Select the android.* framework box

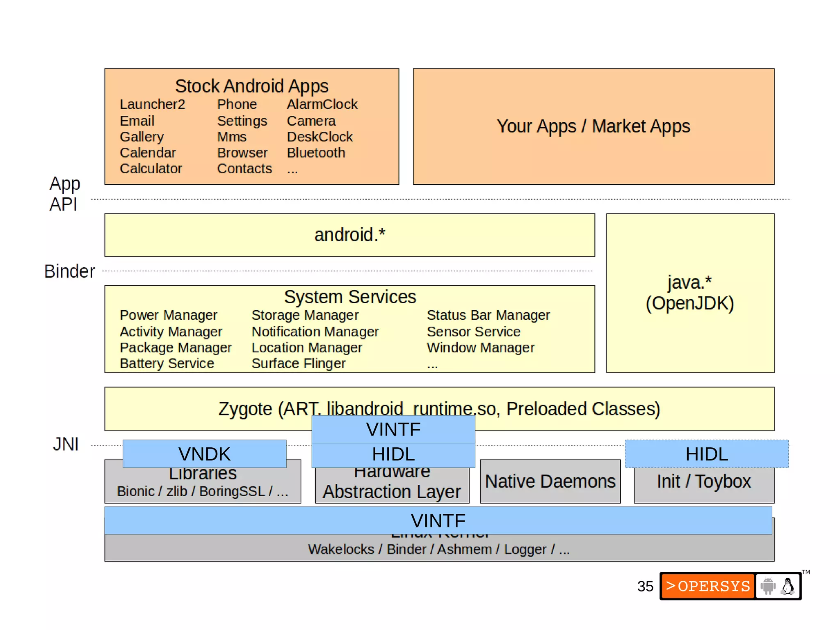[x=349, y=235]
